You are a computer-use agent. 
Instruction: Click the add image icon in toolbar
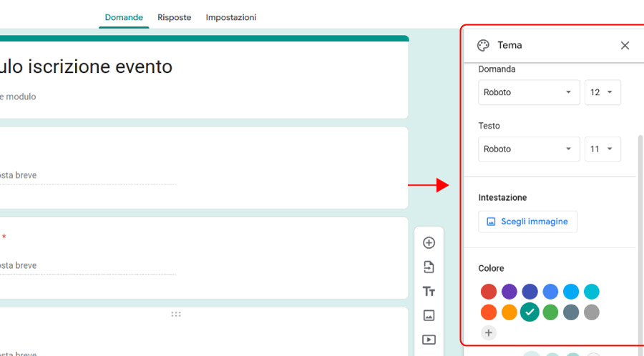pyautogui.click(x=429, y=315)
